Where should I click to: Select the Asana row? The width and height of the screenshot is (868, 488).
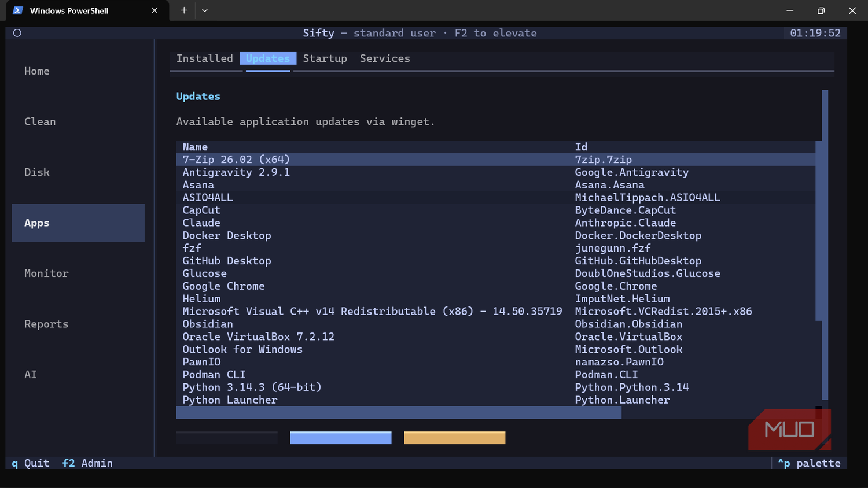496,185
